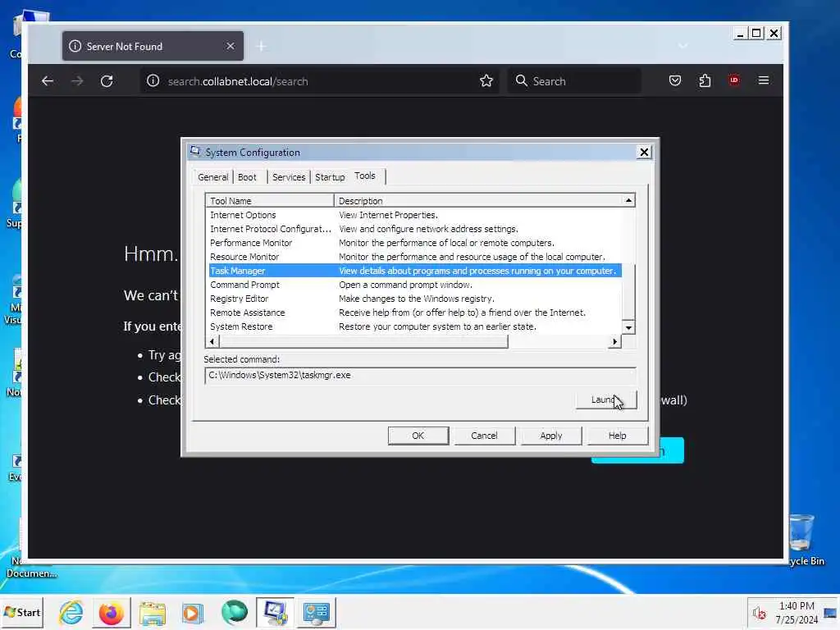Open the Recycle Bin desktop icon
Screen dimensions: 840x630
point(802,539)
